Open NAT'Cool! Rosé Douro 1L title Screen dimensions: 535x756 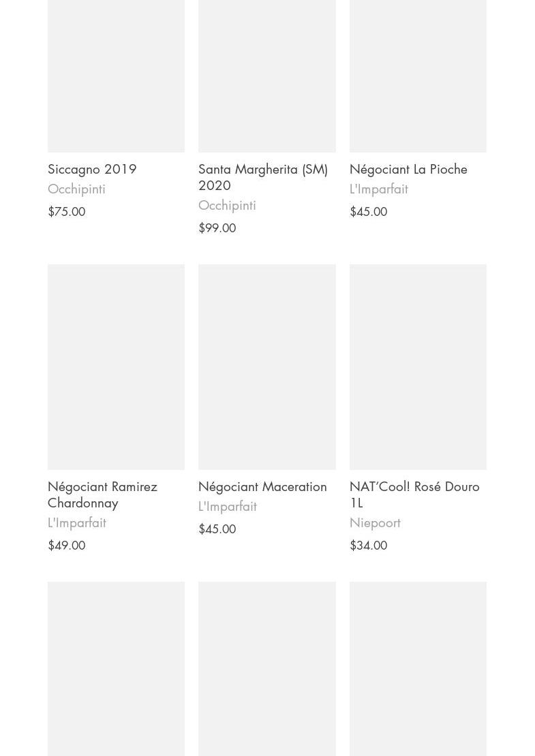point(414,494)
